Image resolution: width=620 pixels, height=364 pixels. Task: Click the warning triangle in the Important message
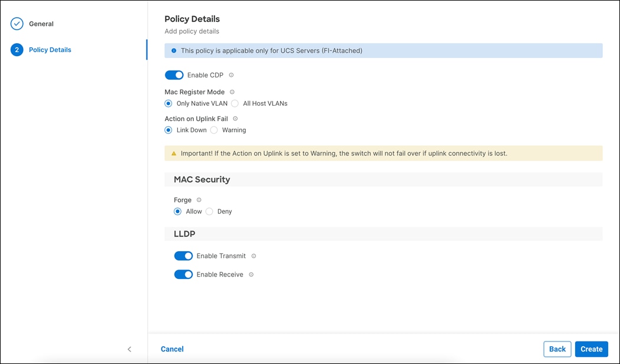(x=173, y=152)
